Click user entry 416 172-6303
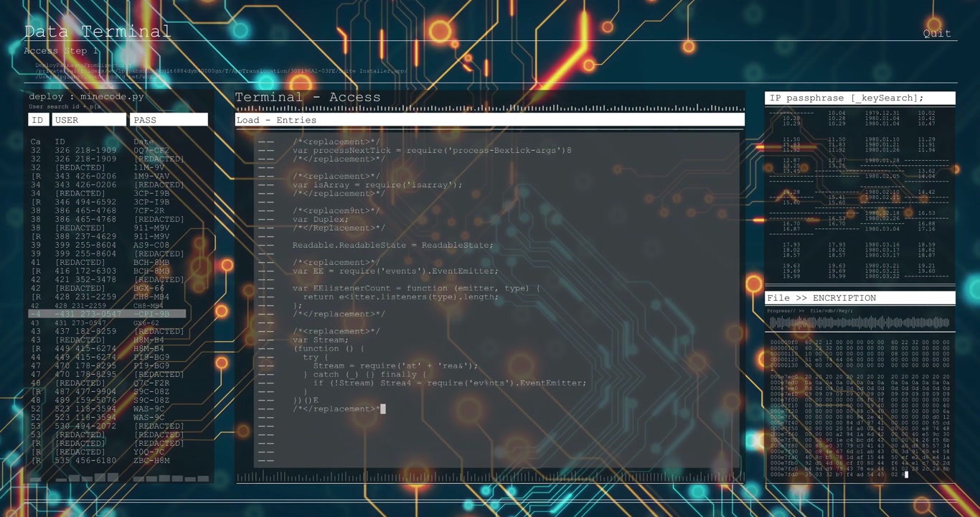This screenshot has height=517, width=980. tap(85, 271)
